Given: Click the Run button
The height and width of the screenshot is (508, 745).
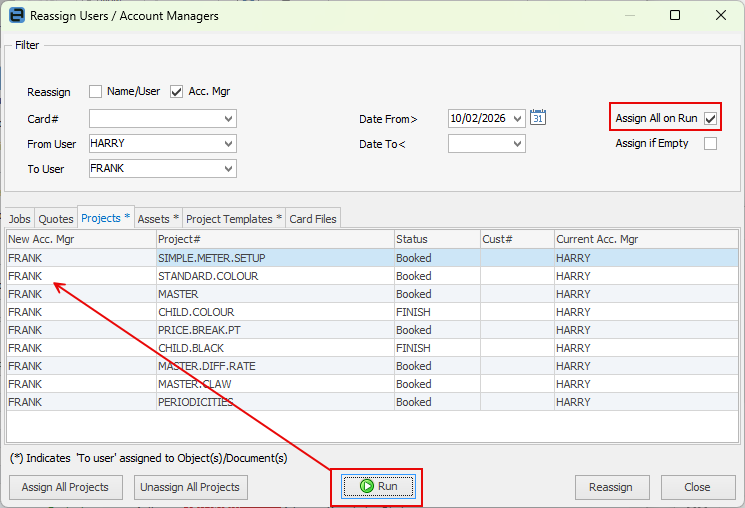Looking at the screenshot, I should click(x=378, y=486).
